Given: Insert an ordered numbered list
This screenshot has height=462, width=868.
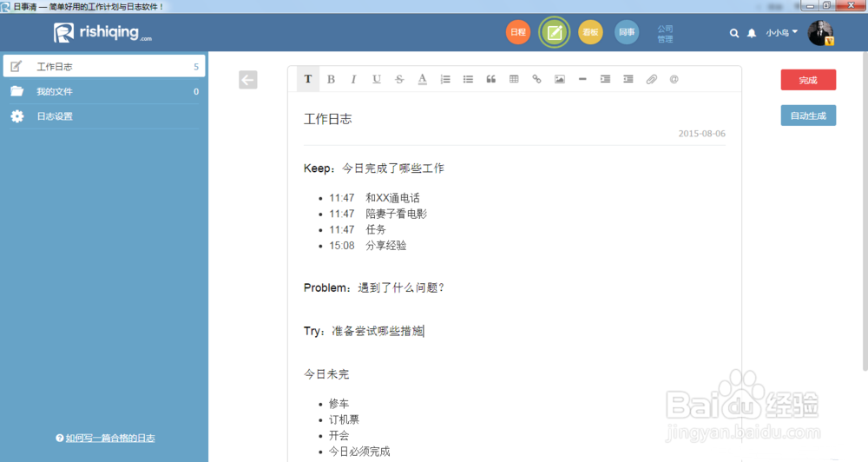Looking at the screenshot, I should [445, 79].
